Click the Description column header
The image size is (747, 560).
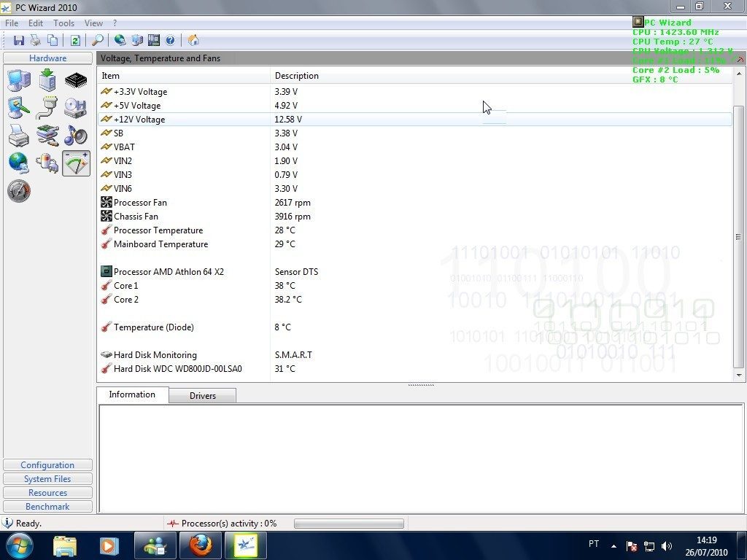(501, 76)
